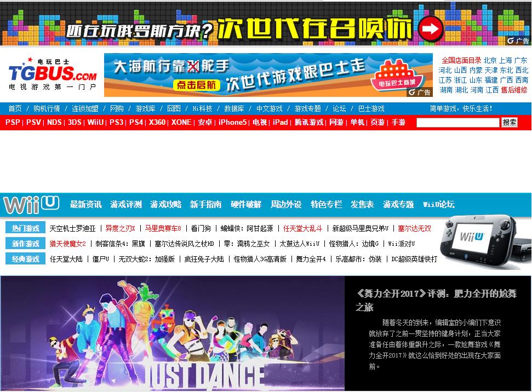This screenshot has height=392, width=532.
Task: Open the 发售表 tab
Action: click(362, 204)
